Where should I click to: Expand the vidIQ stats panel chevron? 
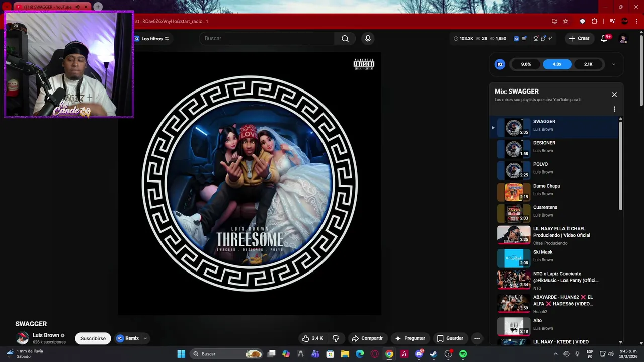tap(614, 64)
